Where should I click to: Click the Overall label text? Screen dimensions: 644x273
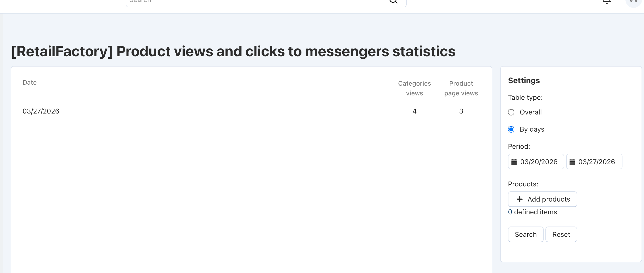point(530,112)
